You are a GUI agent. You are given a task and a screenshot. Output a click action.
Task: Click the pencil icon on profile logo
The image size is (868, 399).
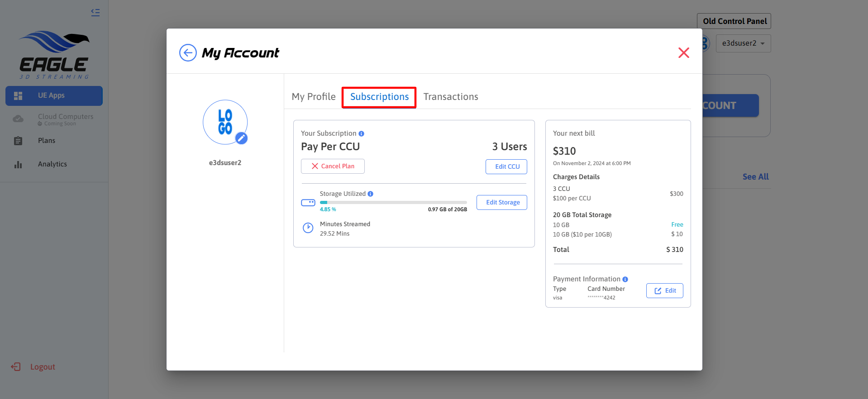(x=242, y=138)
